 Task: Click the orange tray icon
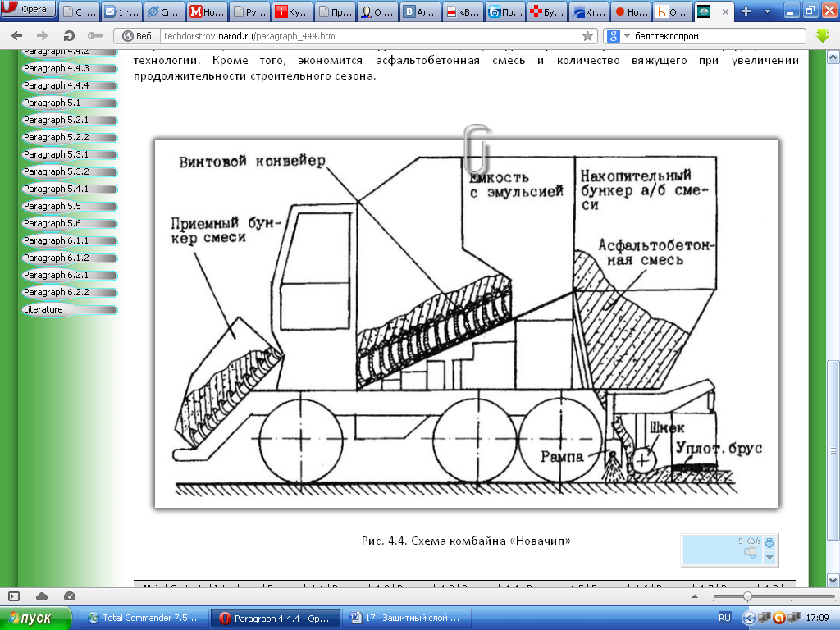click(x=779, y=619)
